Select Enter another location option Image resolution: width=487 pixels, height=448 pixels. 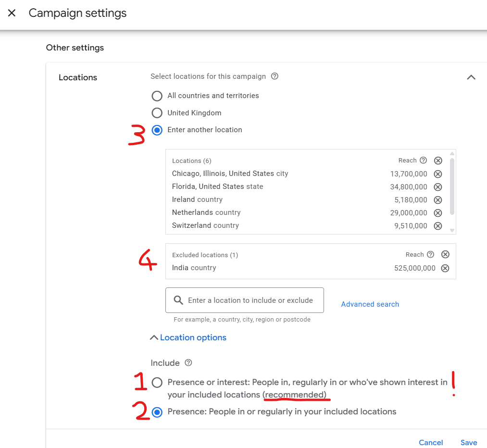157,130
